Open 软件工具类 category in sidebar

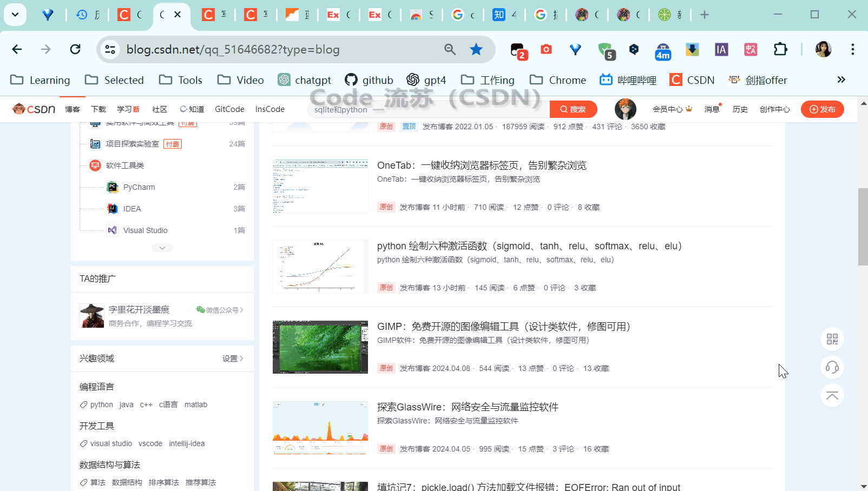pos(125,165)
